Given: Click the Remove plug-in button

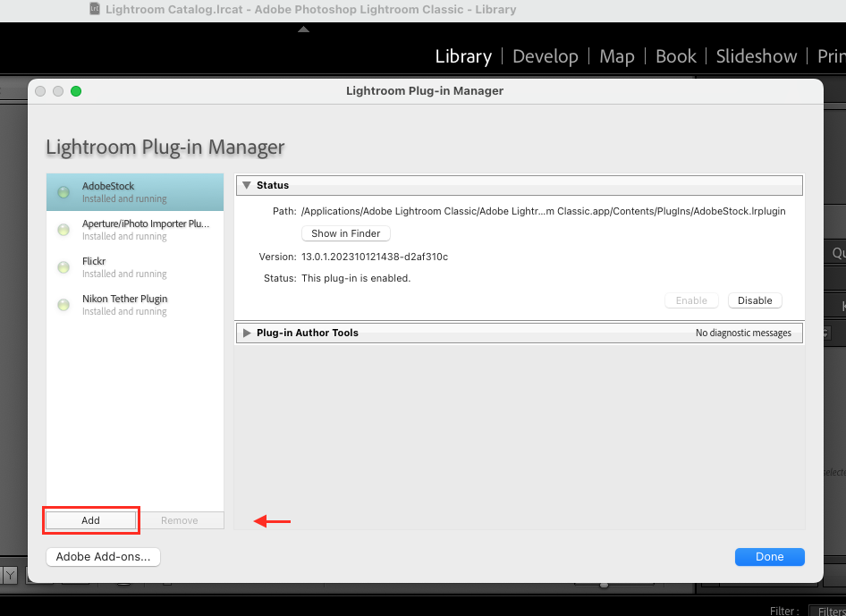Looking at the screenshot, I should point(180,520).
